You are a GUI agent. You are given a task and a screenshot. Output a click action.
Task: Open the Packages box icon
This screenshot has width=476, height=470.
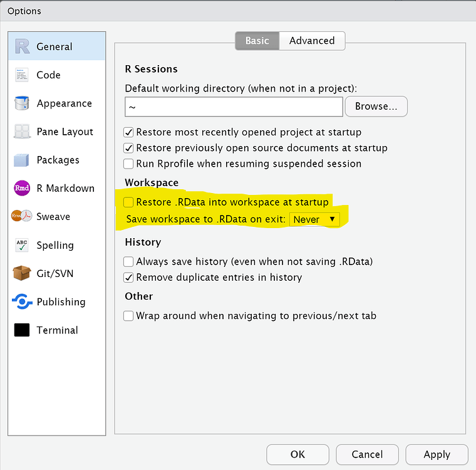pyautogui.click(x=21, y=160)
